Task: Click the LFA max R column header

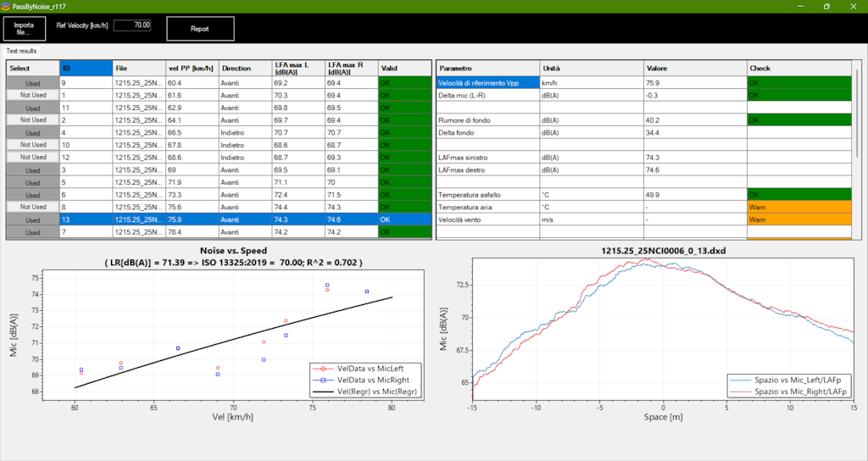Action: pos(352,68)
